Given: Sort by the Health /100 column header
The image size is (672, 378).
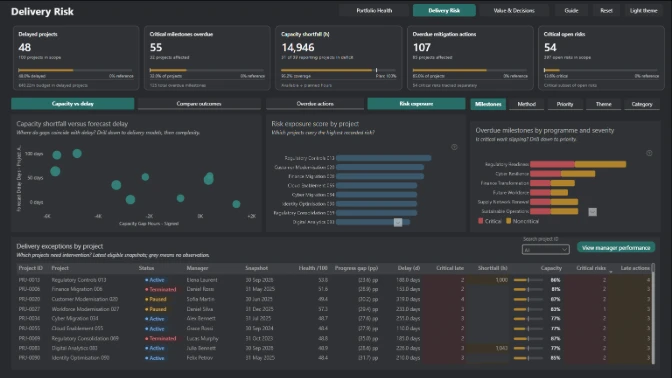Looking at the screenshot, I should [x=313, y=268].
